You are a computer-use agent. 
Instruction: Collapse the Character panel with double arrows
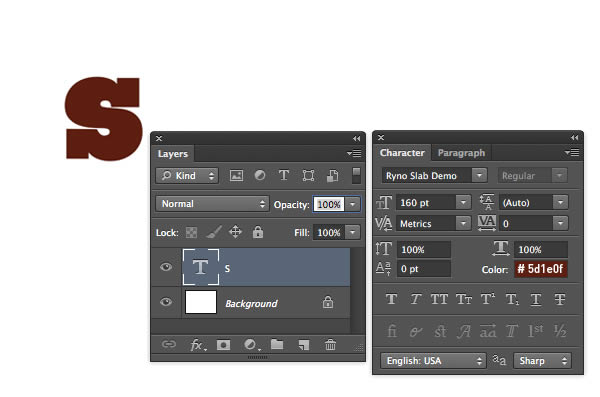574,137
